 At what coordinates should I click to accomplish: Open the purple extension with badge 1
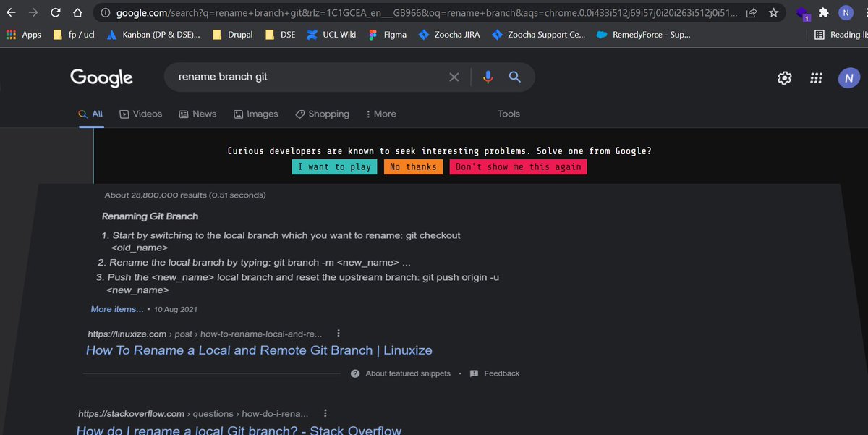(x=802, y=13)
